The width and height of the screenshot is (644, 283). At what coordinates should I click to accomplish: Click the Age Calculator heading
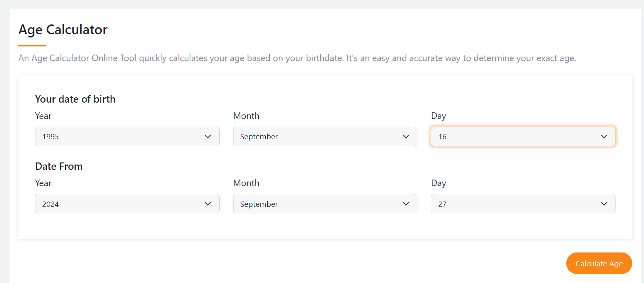63,29
